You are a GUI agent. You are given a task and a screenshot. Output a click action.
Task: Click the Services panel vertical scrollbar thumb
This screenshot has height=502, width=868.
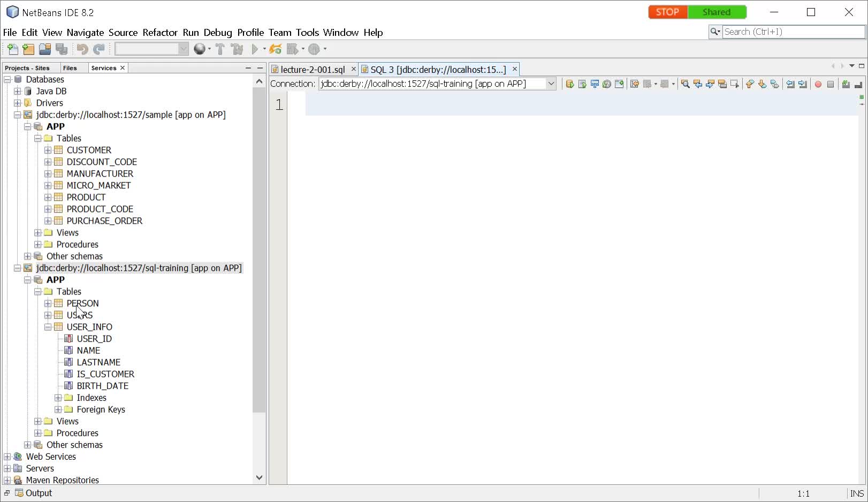260,250
